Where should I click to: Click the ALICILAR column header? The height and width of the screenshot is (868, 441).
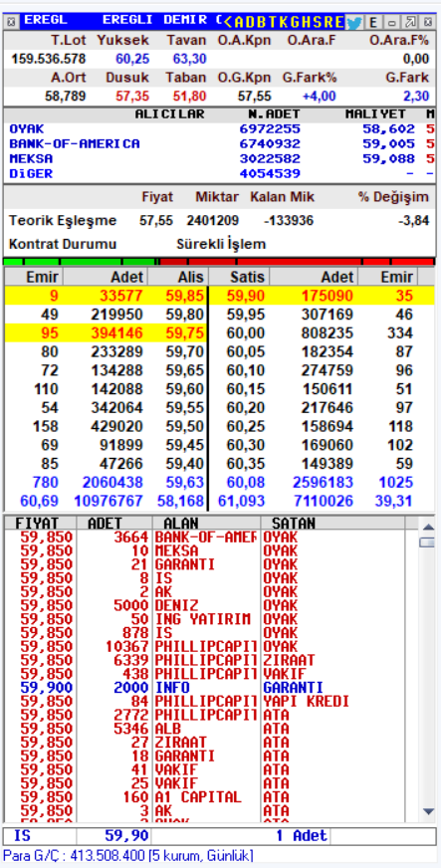[169, 114]
